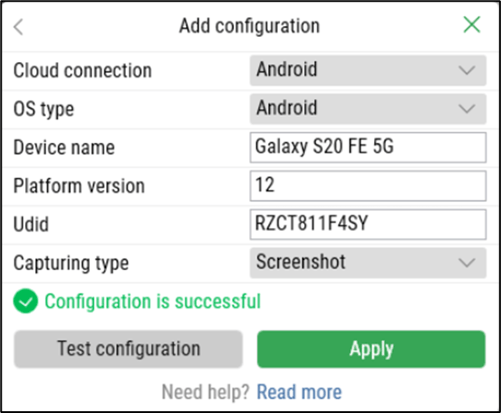Close the Add configuration dialog

click(472, 25)
